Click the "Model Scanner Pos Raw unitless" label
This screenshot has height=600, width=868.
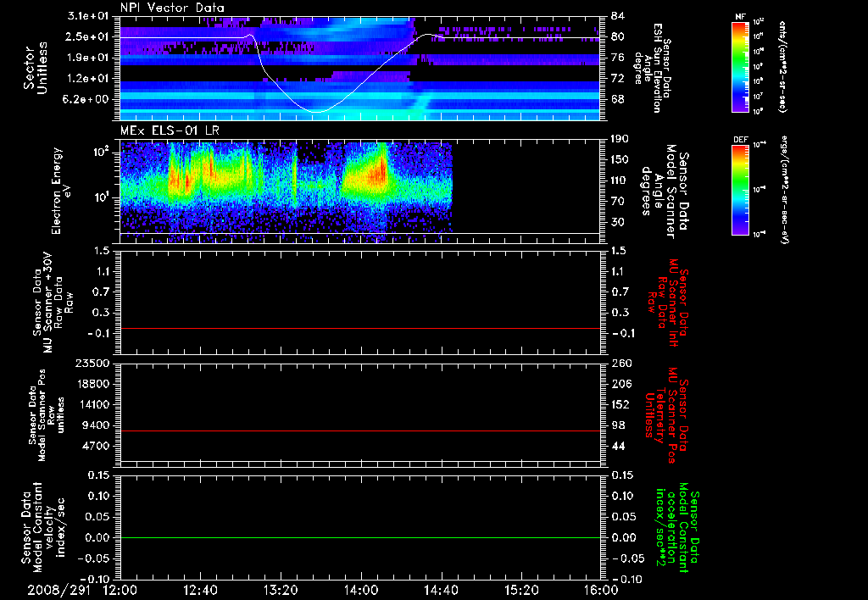(x=47, y=414)
